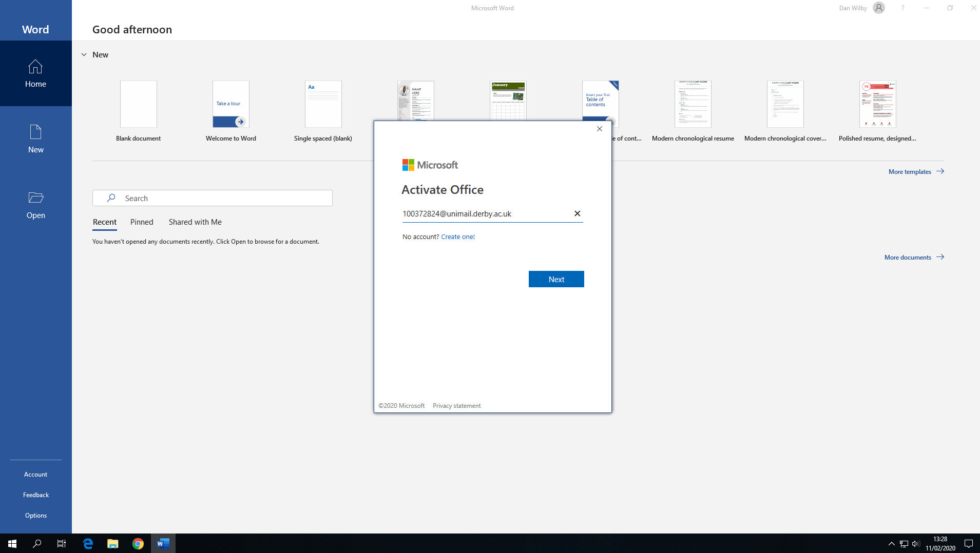This screenshot has height=553, width=980.
Task: Open Windows taskbar search
Action: coord(37,543)
